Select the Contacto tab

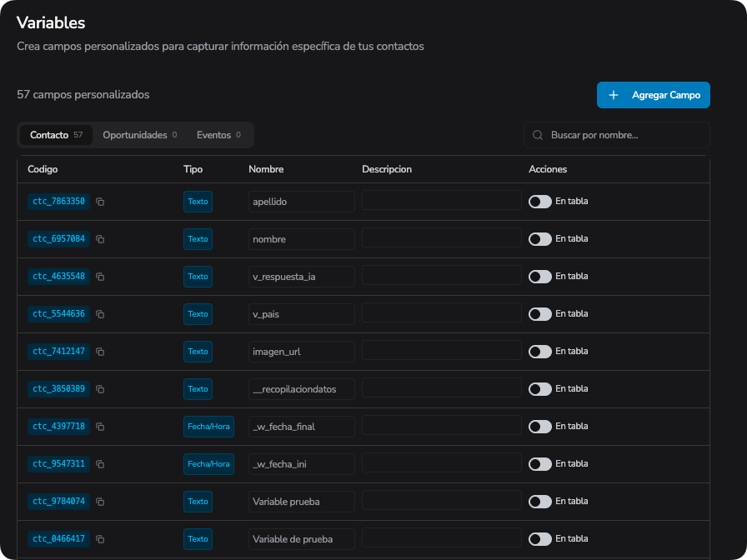56,135
